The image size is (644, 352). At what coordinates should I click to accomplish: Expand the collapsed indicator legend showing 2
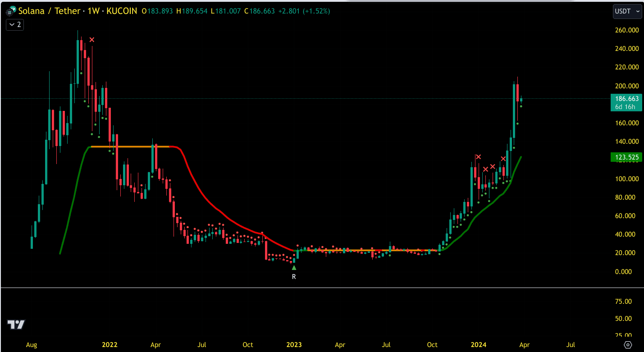(15, 24)
